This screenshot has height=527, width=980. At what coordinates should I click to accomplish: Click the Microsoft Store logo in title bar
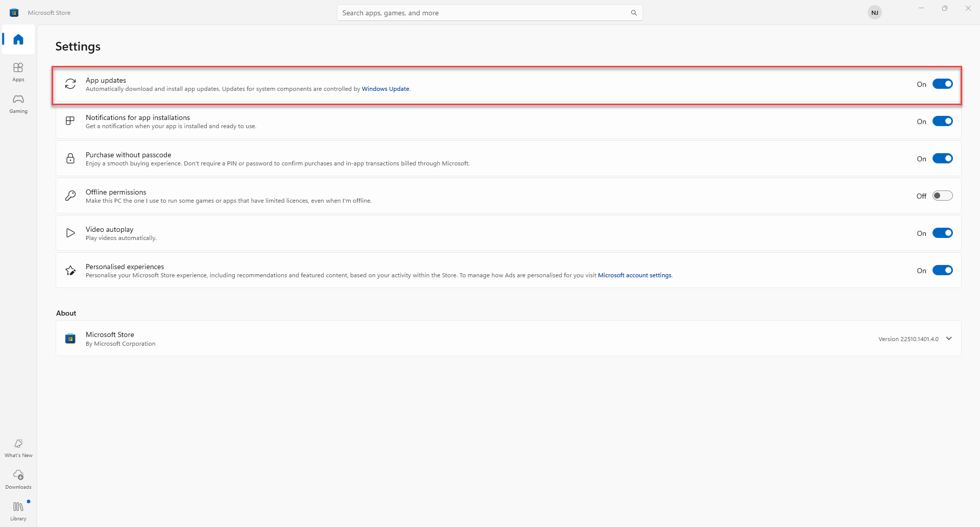pyautogui.click(x=14, y=13)
